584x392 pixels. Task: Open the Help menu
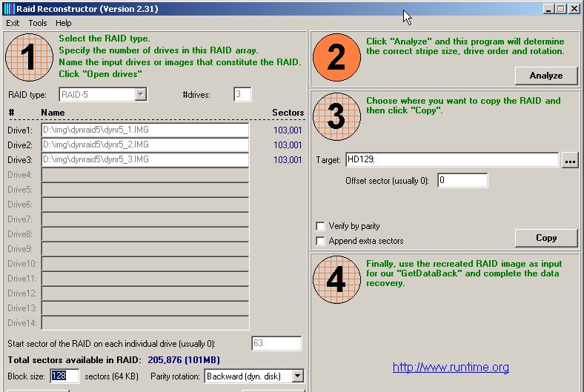64,23
